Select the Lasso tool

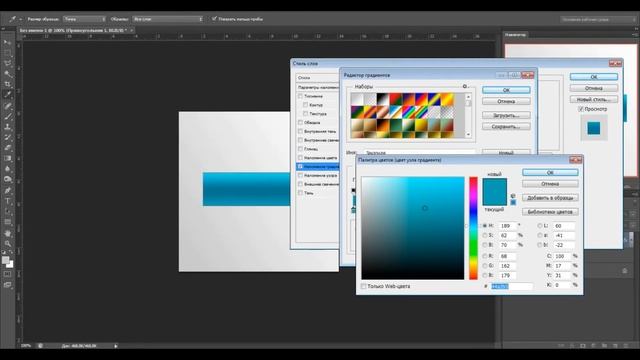pyautogui.click(x=7, y=64)
